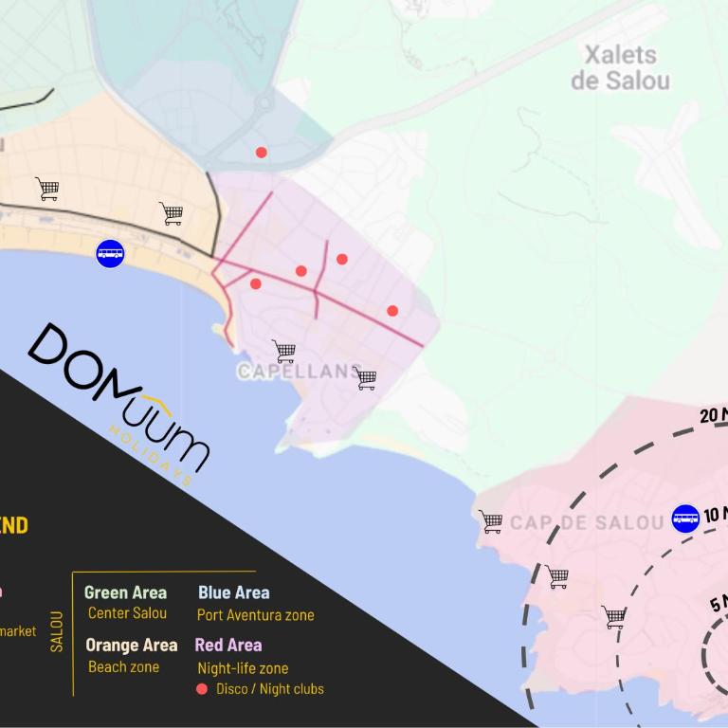The image size is (728, 728).
Task: Click the Center Salou legend text
Action: [127, 613]
